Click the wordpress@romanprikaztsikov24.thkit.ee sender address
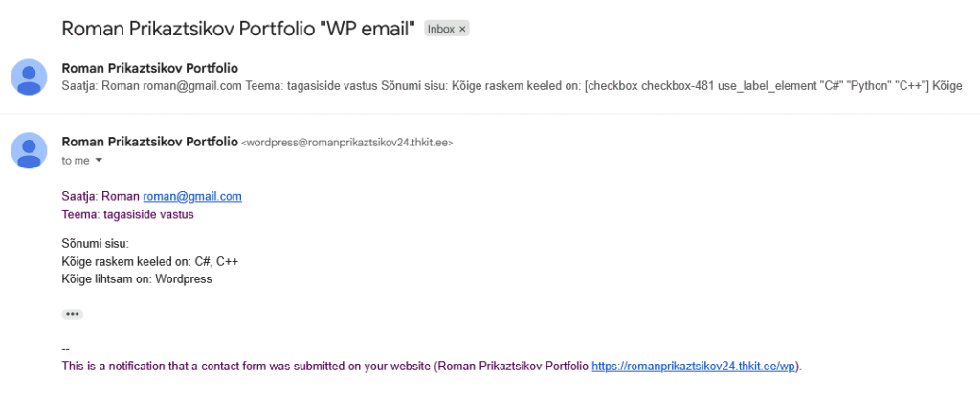This screenshot has height=400, width=980. [x=346, y=143]
